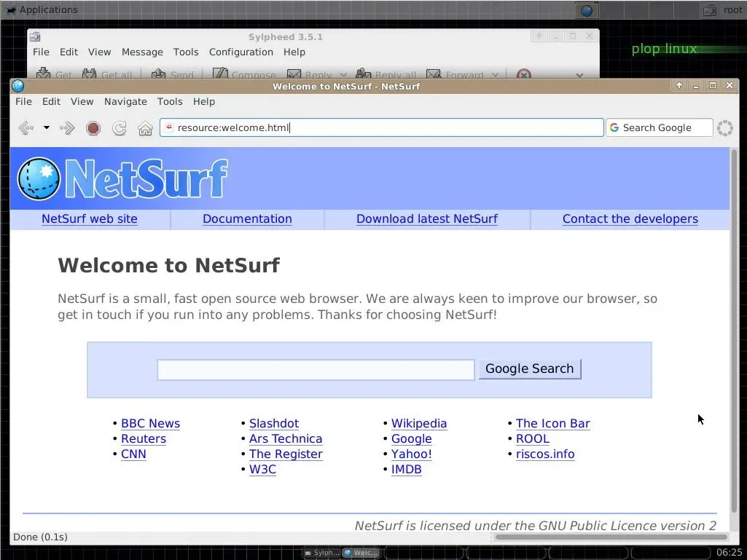
Task: Click the Google logo in the search box
Action: click(614, 127)
